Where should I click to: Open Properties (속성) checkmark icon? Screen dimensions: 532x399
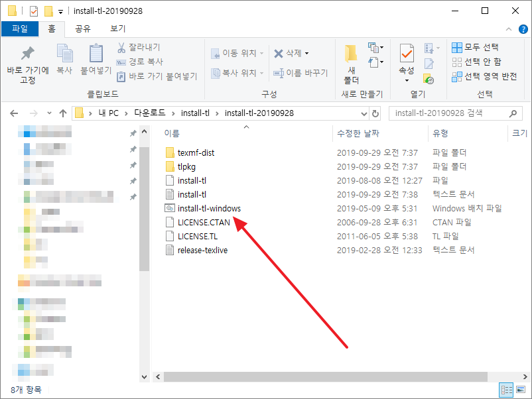tap(406, 54)
